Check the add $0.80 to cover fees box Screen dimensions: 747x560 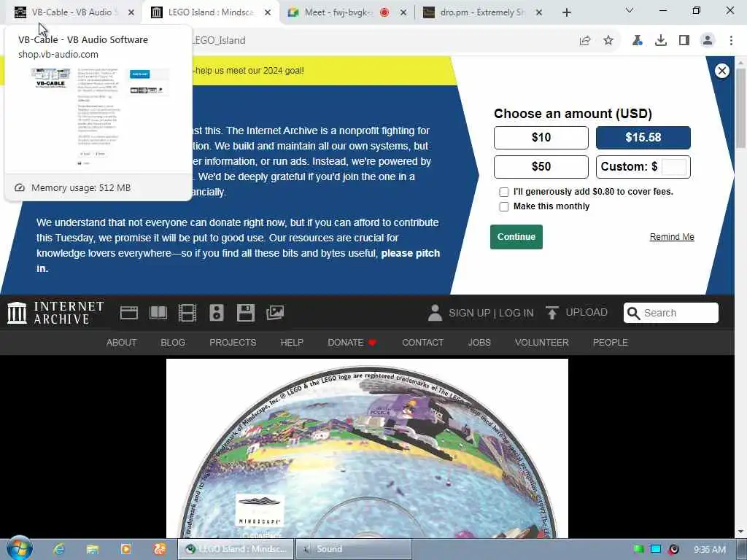point(503,192)
